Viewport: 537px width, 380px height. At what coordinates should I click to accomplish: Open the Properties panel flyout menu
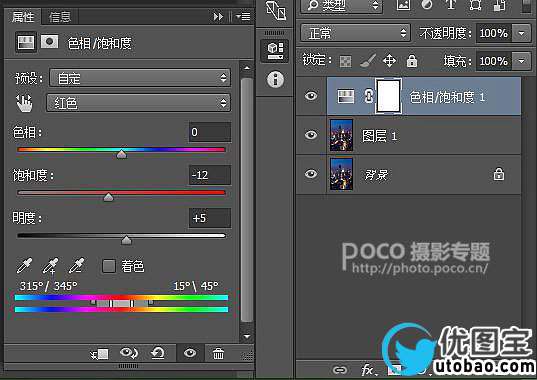pos(243,16)
